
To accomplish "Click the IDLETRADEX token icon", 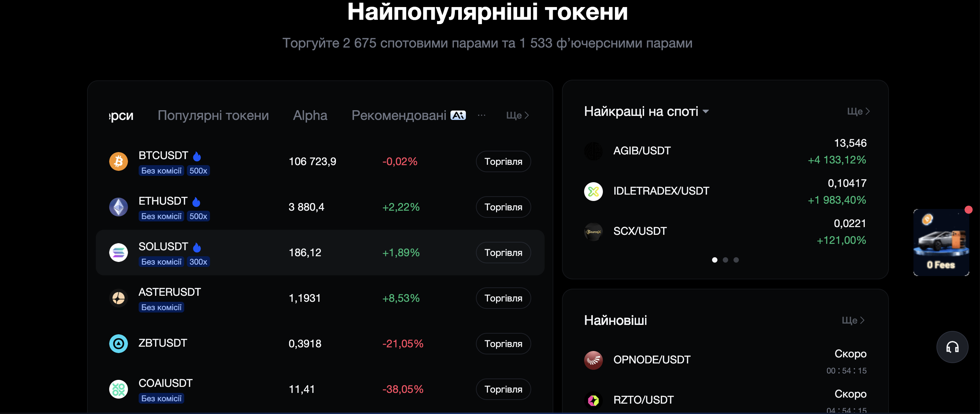I will [593, 191].
